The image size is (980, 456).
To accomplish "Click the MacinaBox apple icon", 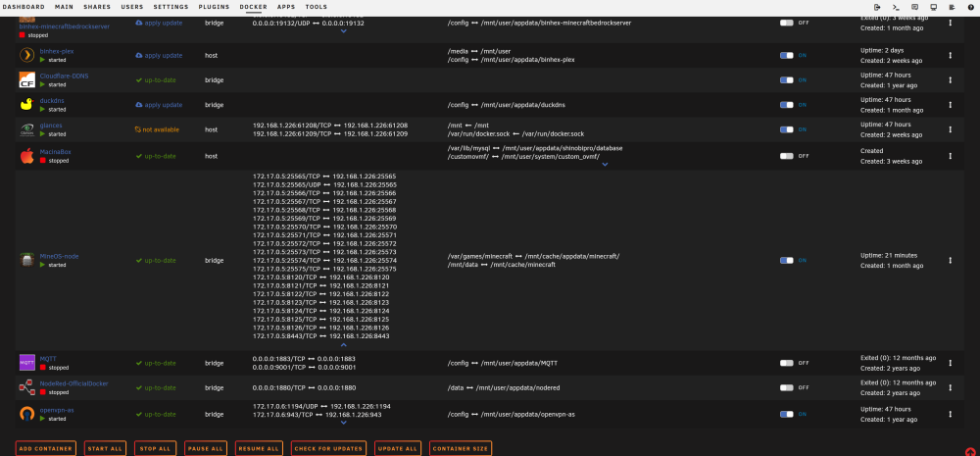I will pos(26,156).
